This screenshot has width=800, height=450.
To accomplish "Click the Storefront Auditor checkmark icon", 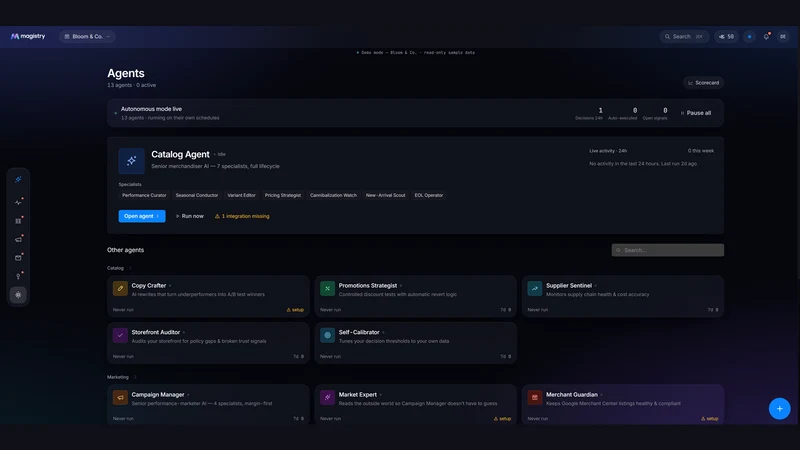I will [120, 335].
